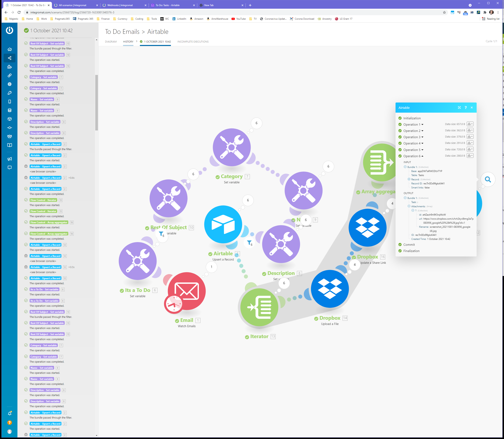Switch to the DIAGRAM tab
Image resolution: width=504 pixels, height=439 pixels.
point(111,42)
